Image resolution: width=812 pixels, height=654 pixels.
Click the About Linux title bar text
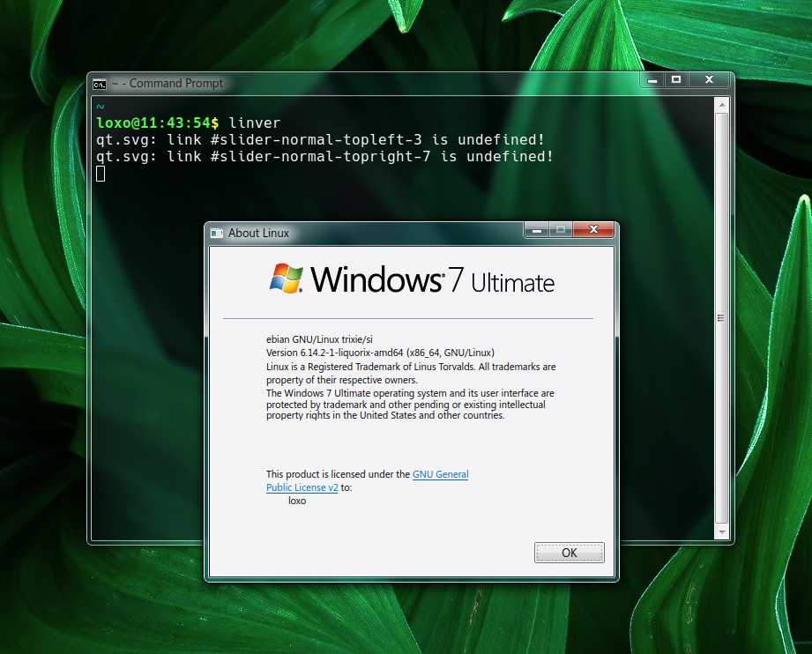click(x=258, y=234)
